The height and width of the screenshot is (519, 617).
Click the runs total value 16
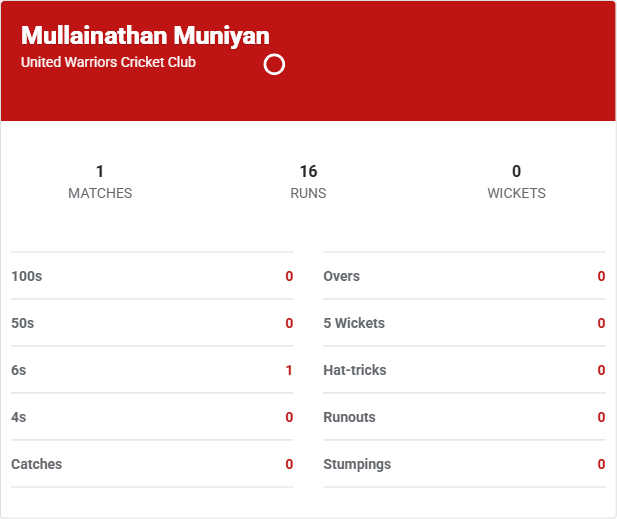308,171
